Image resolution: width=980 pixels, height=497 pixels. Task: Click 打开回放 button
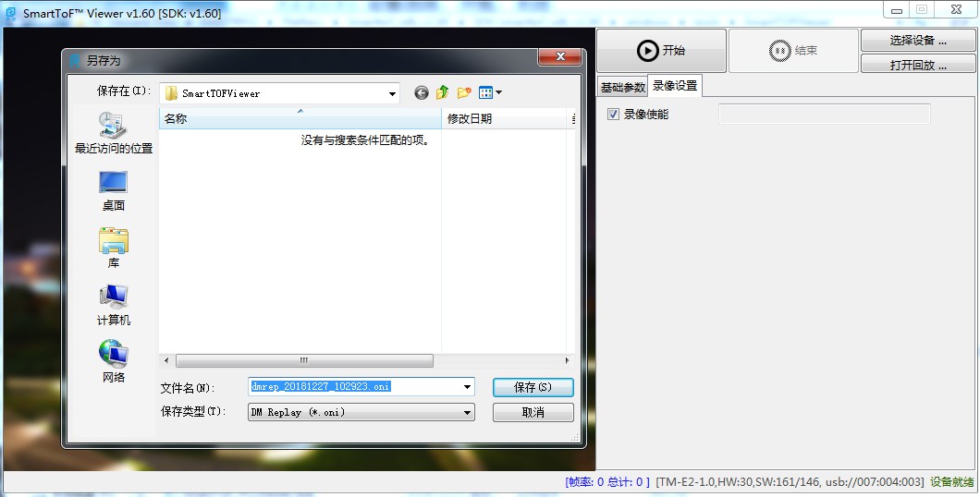[x=918, y=65]
